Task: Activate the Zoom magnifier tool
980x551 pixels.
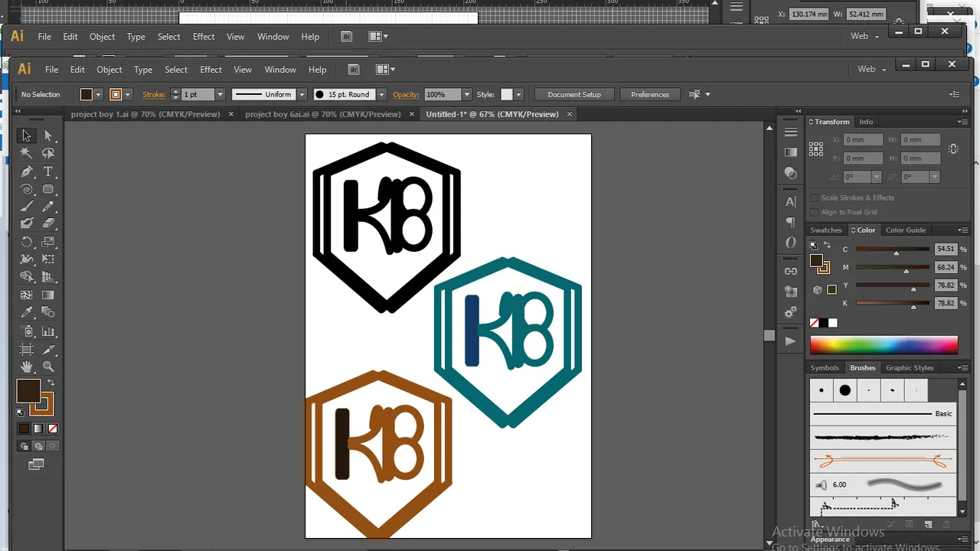Action: tap(48, 367)
